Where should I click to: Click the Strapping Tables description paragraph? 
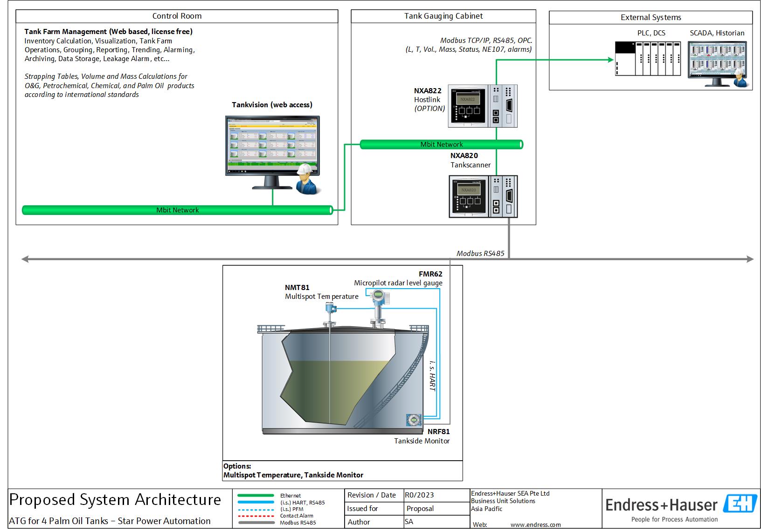click(110, 85)
